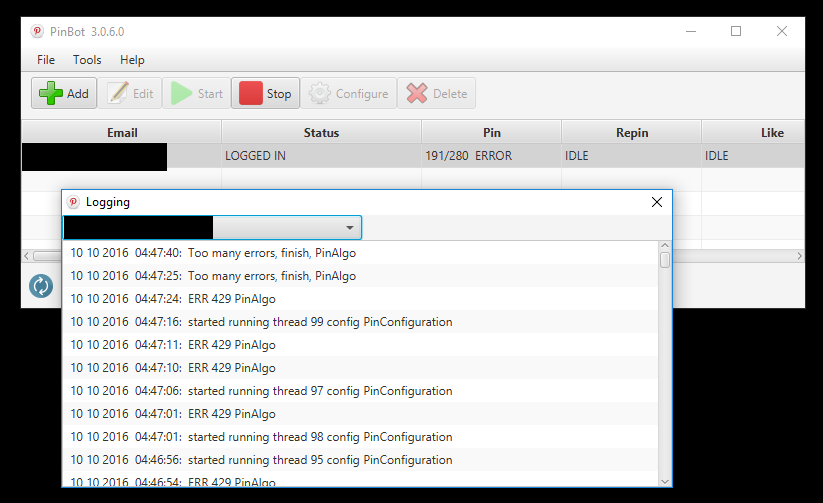Image resolution: width=823 pixels, height=503 pixels.
Task: Select log entry 04:47:24 ERR 429 PinAlgo
Action: pos(360,299)
